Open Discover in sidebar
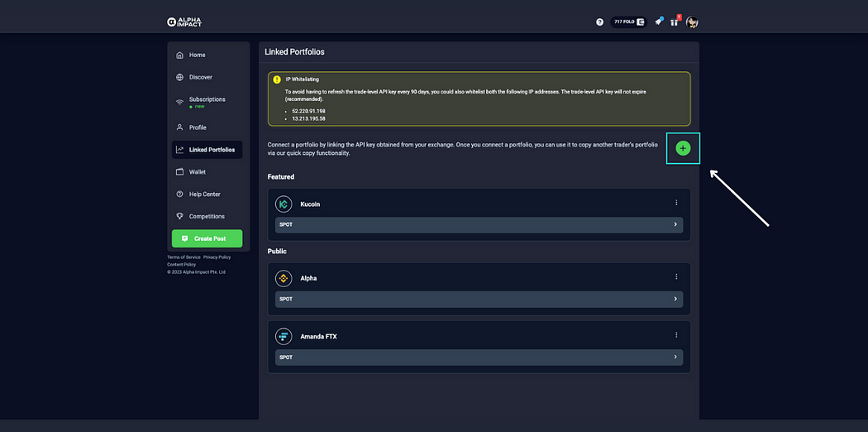The width and height of the screenshot is (868, 432). 207,77
